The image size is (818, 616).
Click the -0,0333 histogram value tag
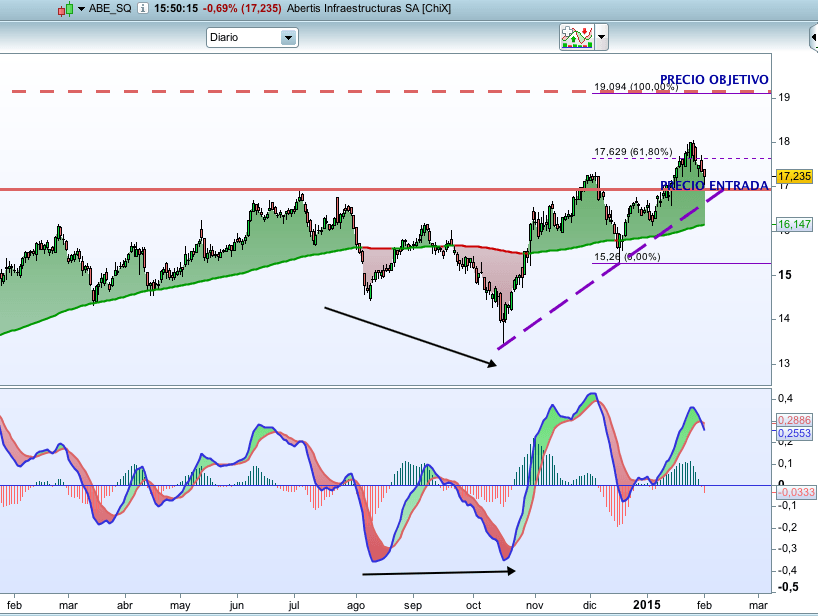click(795, 492)
